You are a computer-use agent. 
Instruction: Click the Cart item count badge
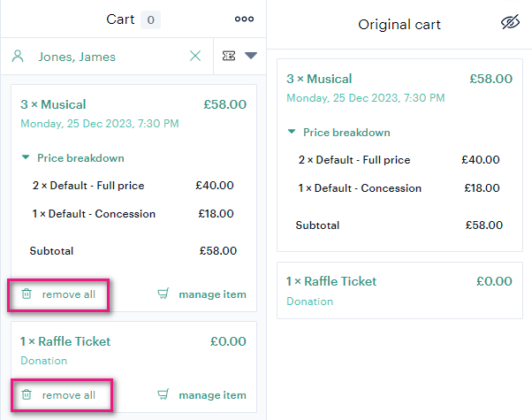click(x=150, y=19)
